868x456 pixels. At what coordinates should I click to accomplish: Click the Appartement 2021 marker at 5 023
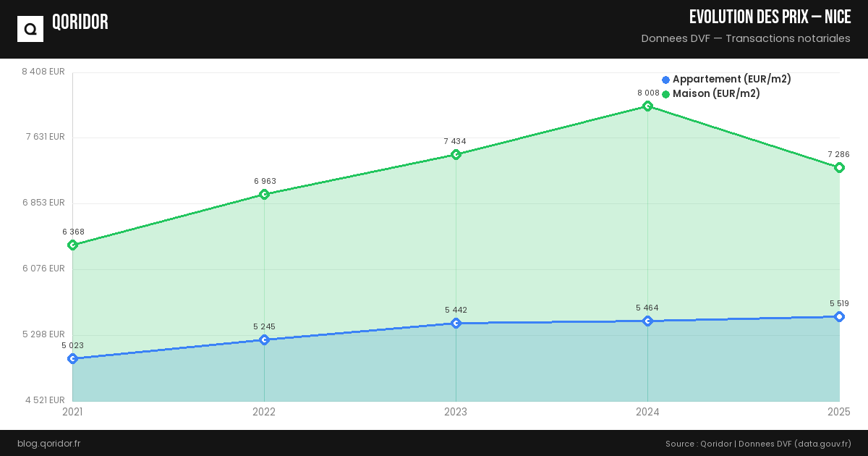[72, 358]
